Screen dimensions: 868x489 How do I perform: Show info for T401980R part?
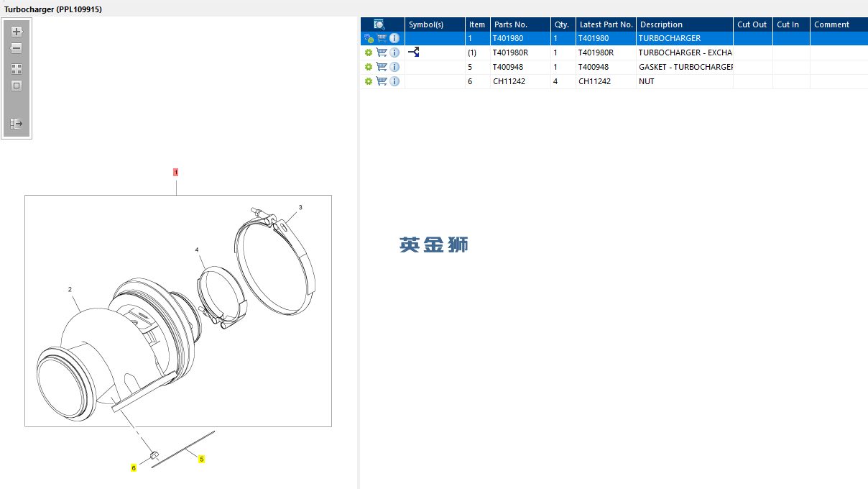[394, 52]
